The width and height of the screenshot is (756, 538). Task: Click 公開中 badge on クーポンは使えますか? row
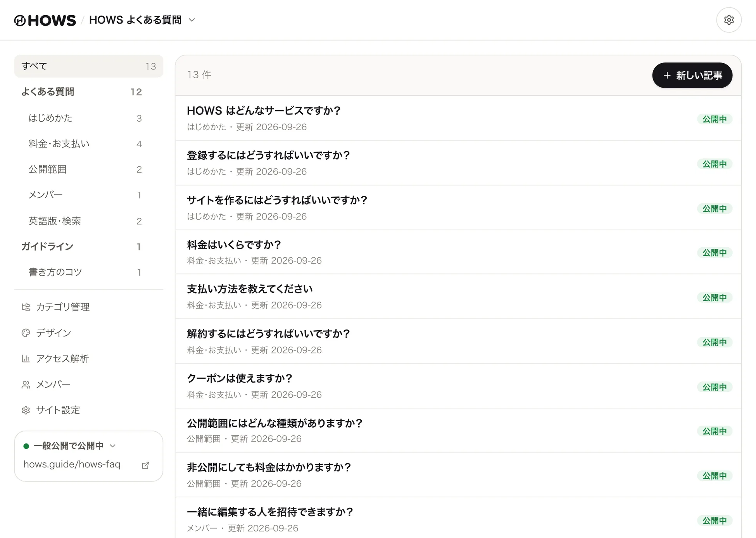coord(715,387)
